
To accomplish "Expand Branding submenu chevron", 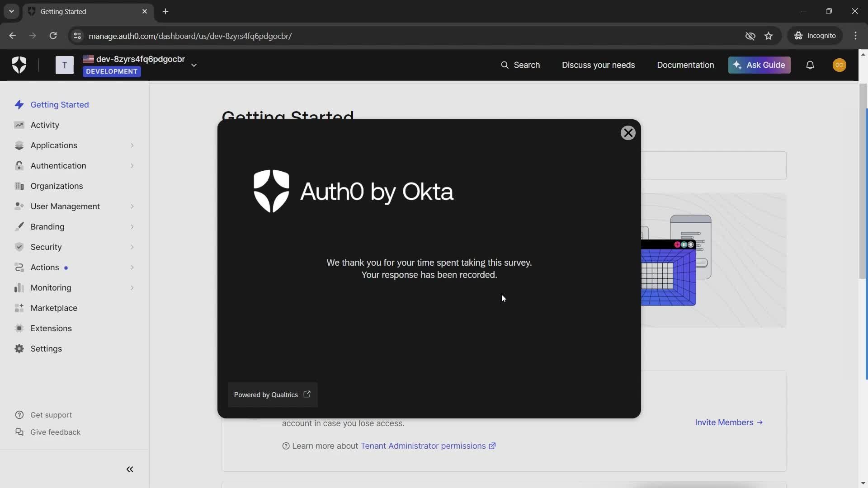I will coord(132,226).
